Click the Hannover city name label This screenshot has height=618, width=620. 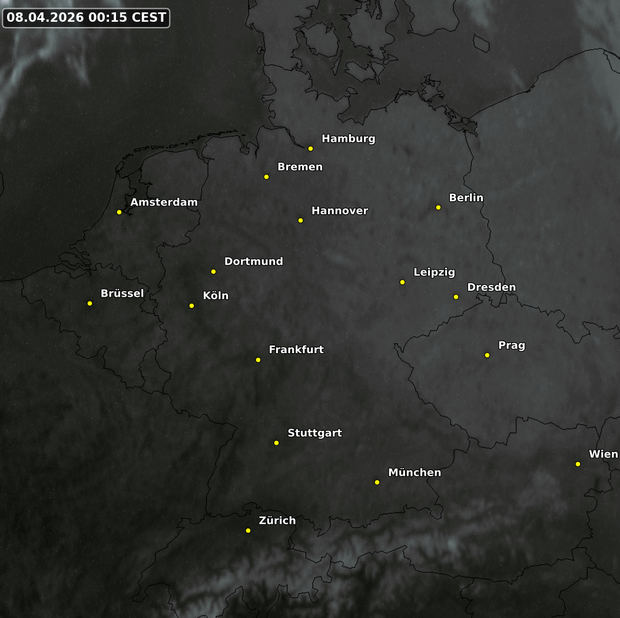pos(339,211)
